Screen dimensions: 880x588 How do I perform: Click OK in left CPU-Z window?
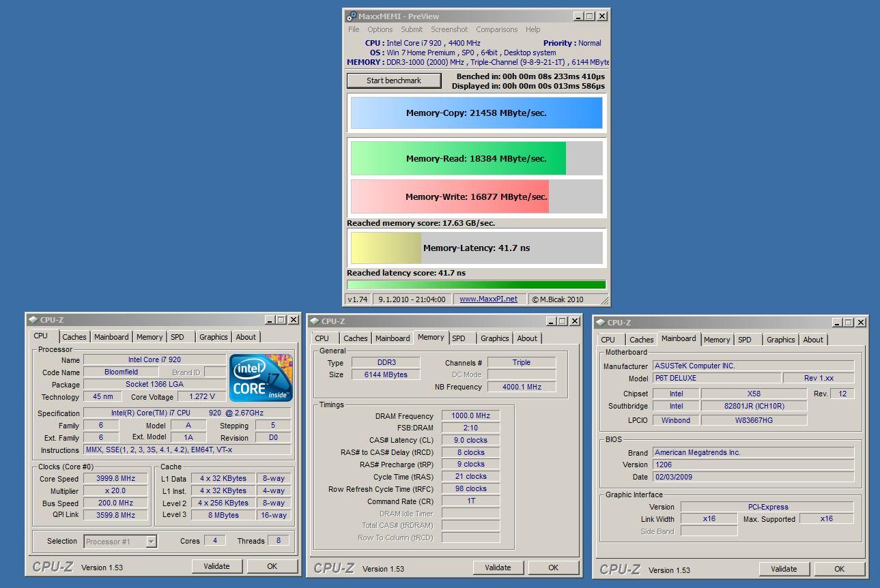(x=272, y=566)
